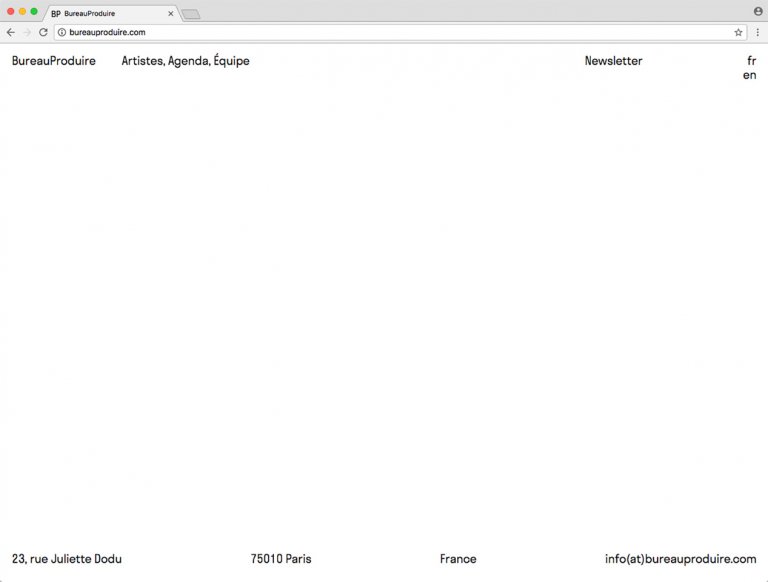This screenshot has width=768, height=582.
Task: Open the Artistes section
Action: (x=143, y=61)
